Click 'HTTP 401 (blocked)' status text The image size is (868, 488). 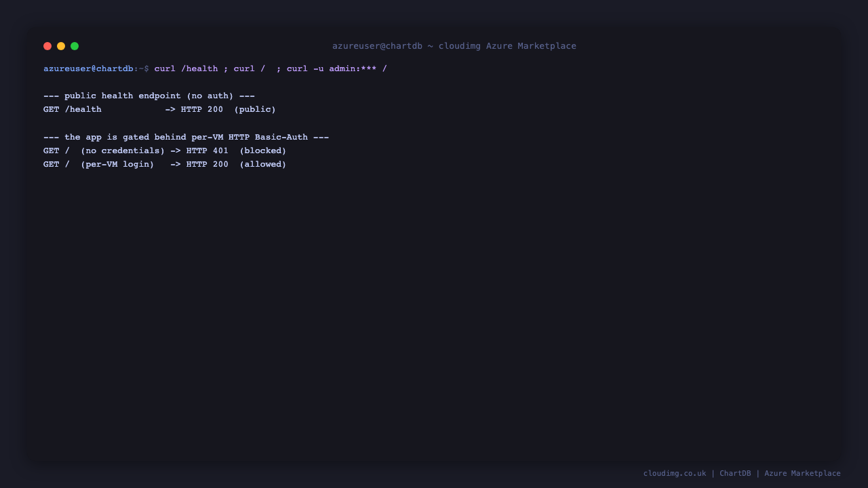point(237,151)
